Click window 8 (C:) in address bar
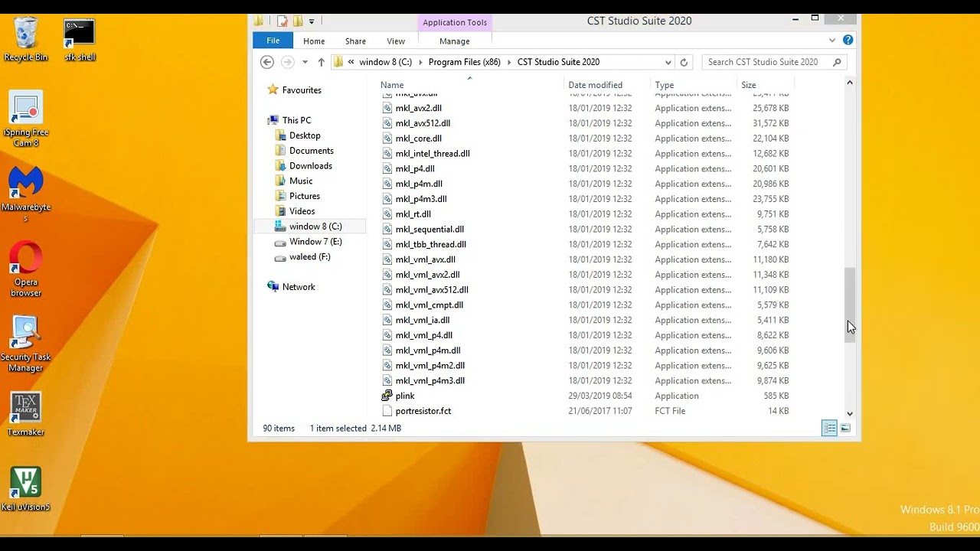Image resolution: width=980 pixels, height=551 pixels. (x=385, y=62)
